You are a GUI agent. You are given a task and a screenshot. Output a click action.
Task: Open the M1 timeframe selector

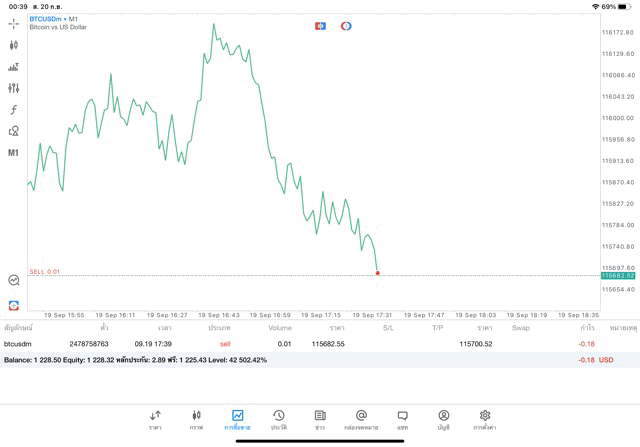pyautogui.click(x=14, y=153)
